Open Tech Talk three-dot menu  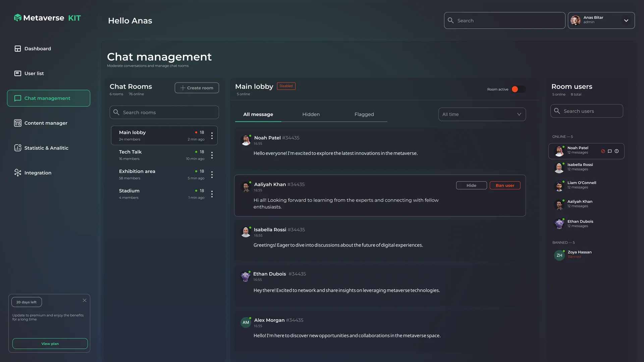[212, 155]
